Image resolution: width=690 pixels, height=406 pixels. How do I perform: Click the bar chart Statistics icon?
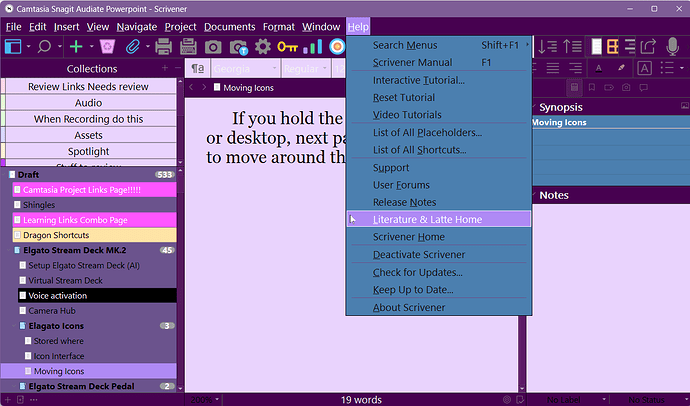[x=313, y=46]
